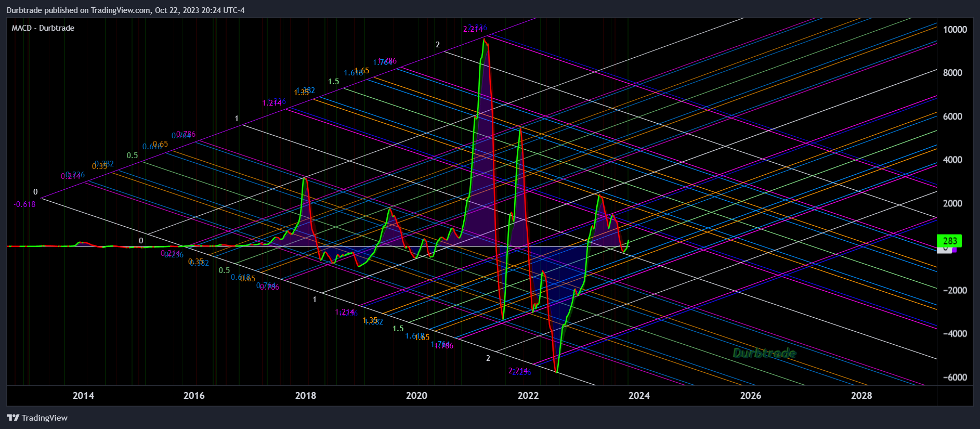Click the white 1 label below zero line

tap(315, 300)
